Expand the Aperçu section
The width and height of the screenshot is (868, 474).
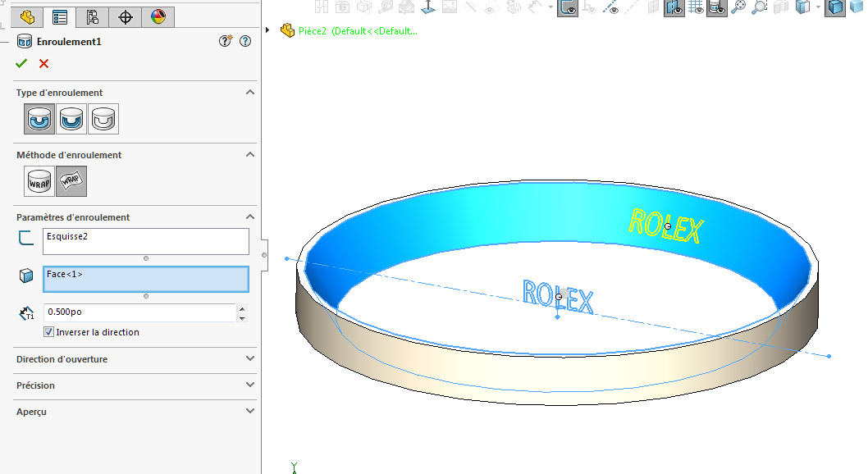click(250, 411)
